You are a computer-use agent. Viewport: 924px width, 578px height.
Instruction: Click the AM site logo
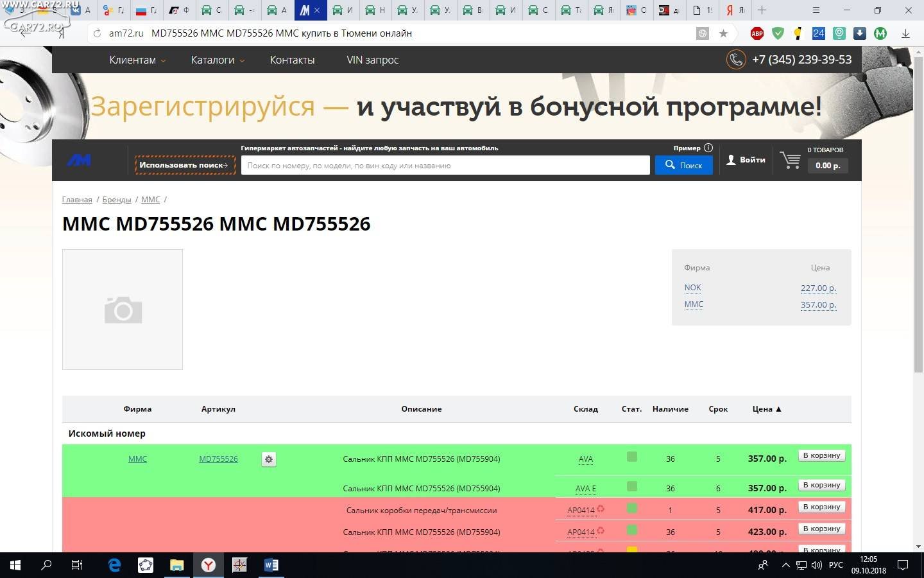coord(79,160)
